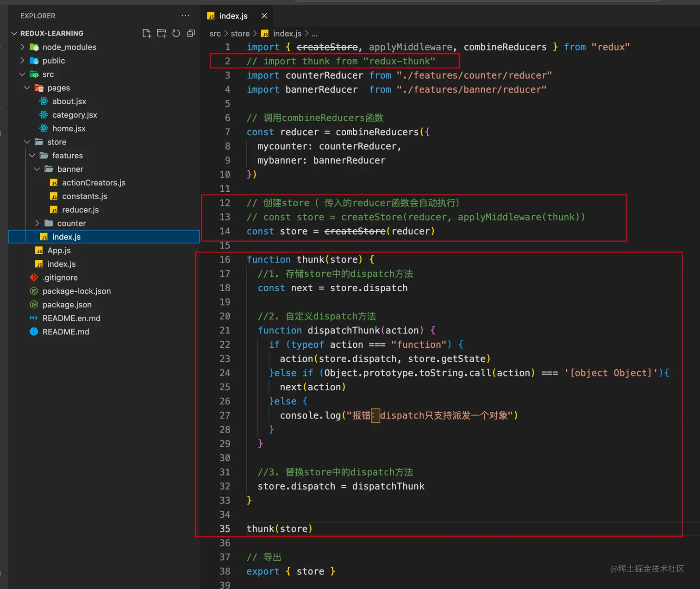700x589 pixels.
Task: Open package-lock.json in Explorer
Action: tap(77, 291)
